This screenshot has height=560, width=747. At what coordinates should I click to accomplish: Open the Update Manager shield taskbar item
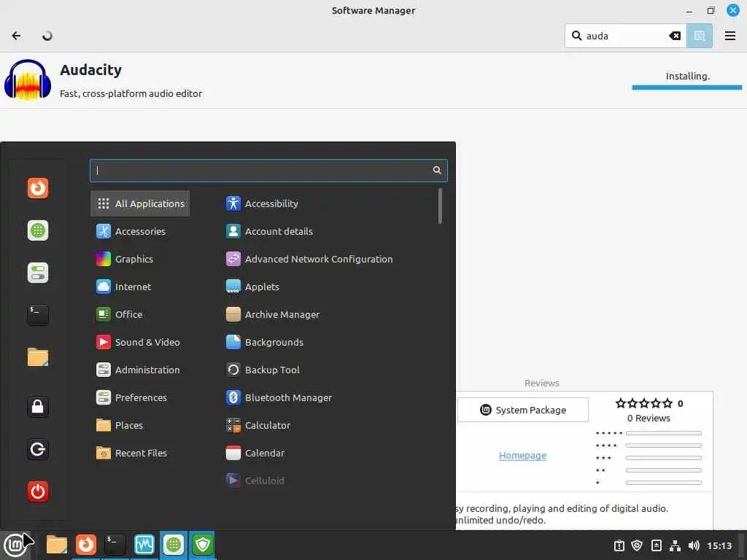tap(203, 544)
